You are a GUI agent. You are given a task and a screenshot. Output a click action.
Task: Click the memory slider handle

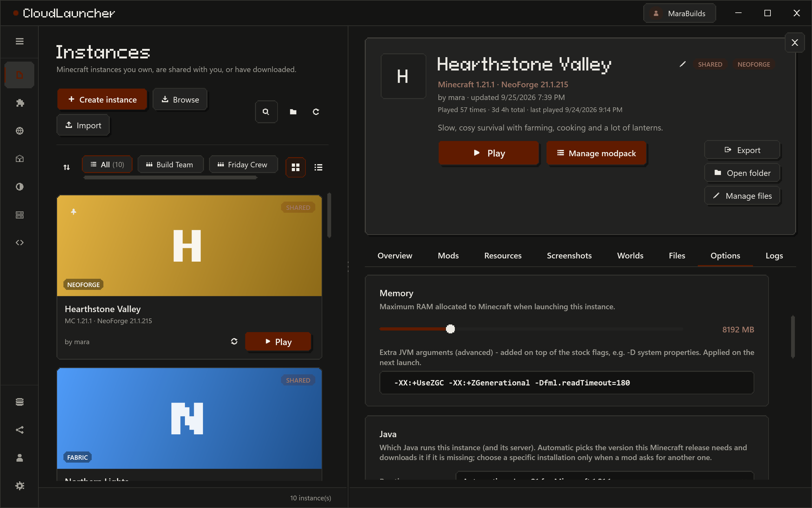450,329
